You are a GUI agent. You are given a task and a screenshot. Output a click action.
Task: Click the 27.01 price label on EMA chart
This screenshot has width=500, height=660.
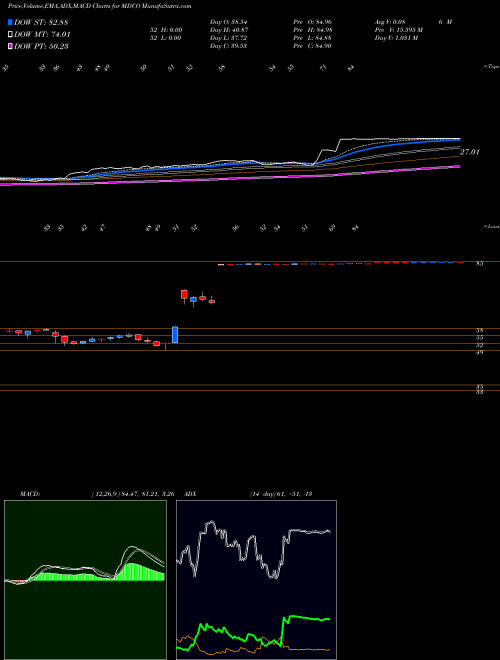(470, 152)
